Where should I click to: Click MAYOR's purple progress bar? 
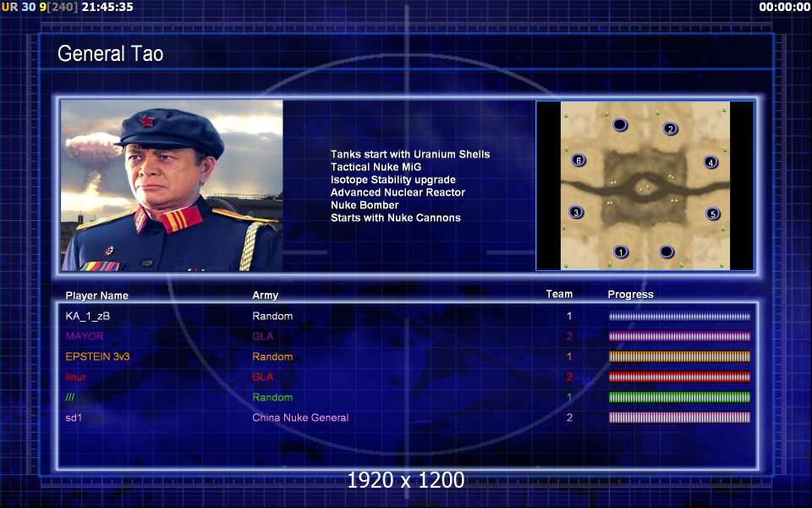click(x=679, y=336)
